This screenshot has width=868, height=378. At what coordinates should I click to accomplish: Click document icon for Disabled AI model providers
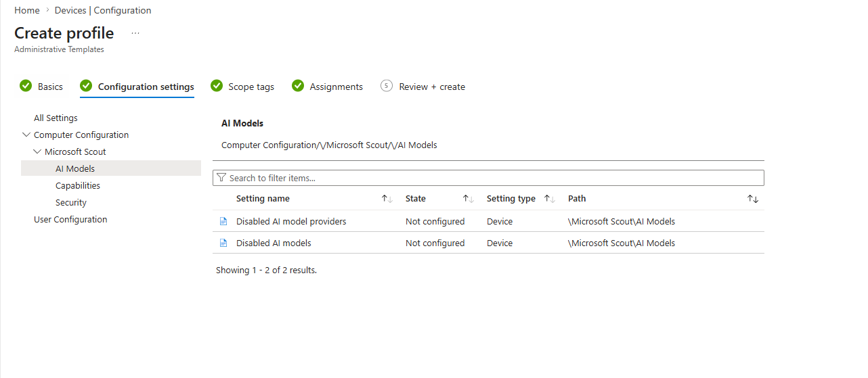[x=223, y=221]
